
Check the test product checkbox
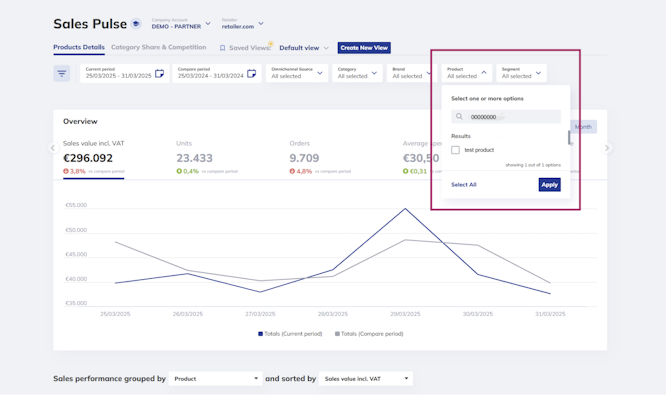(455, 150)
